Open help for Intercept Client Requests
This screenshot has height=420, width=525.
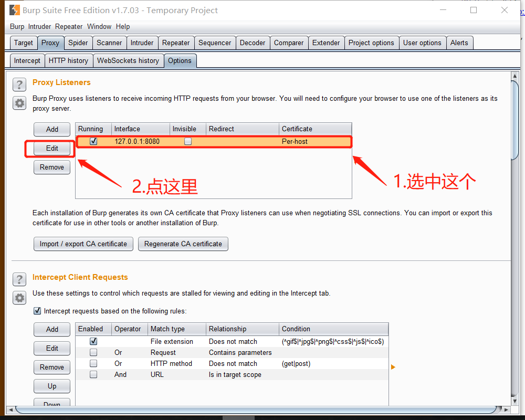click(19, 279)
